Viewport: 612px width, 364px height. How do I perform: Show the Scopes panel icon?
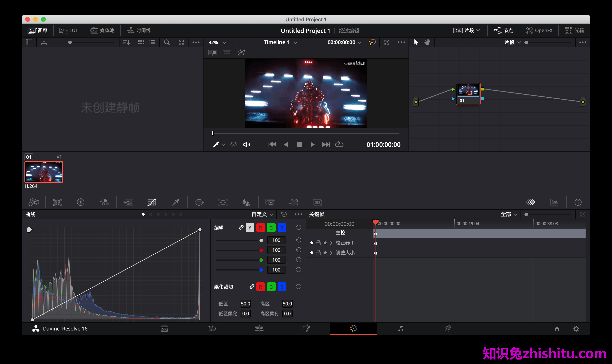[x=554, y=202]
